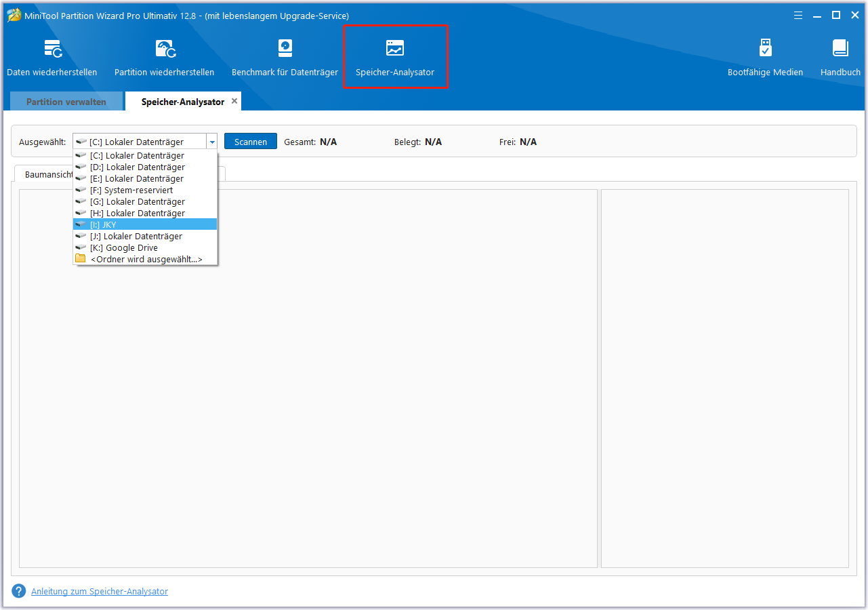Select the [I:] JKY drive

point(145,225)
